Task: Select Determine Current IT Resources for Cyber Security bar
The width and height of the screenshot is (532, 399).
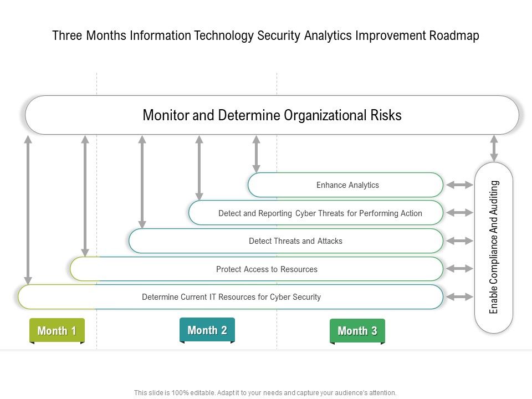Action: pyautogui.click(x=231, y=297)
